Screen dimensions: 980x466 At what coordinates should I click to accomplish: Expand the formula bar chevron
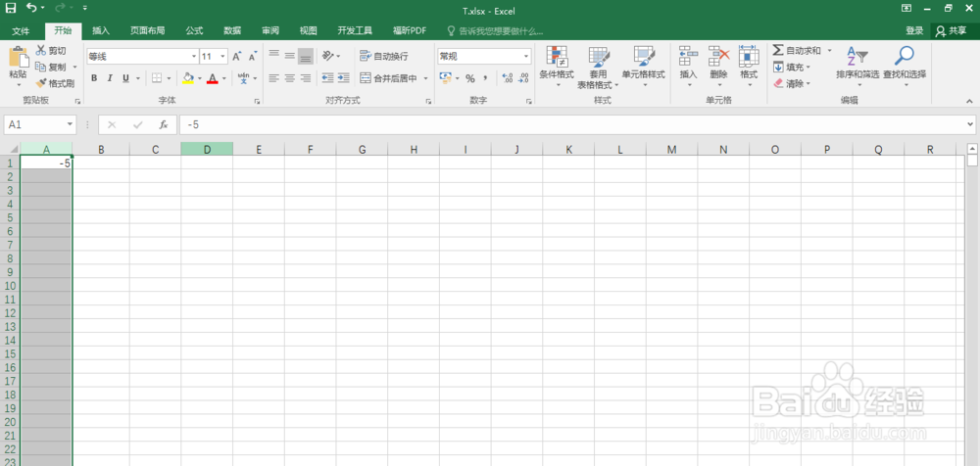click(970, 124)
